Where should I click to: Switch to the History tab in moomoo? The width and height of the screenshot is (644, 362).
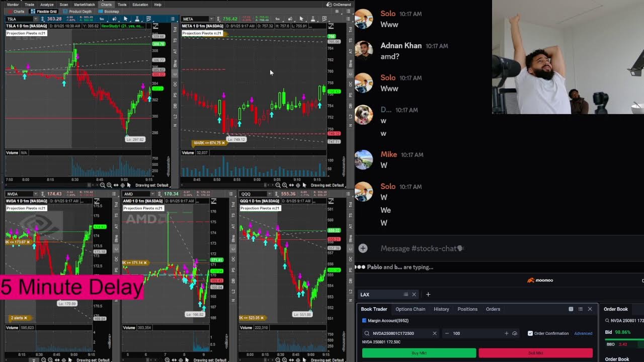pyautogui.click(x=441, y=309)
